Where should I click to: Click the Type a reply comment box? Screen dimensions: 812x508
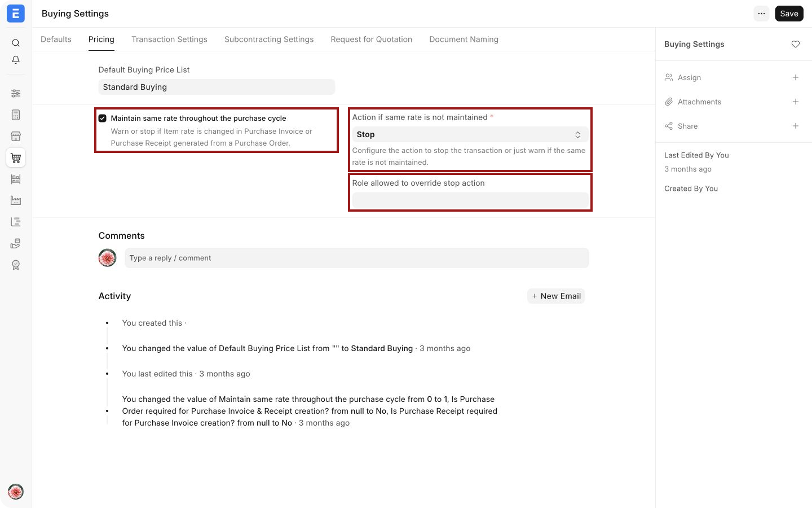click(357, 258)
